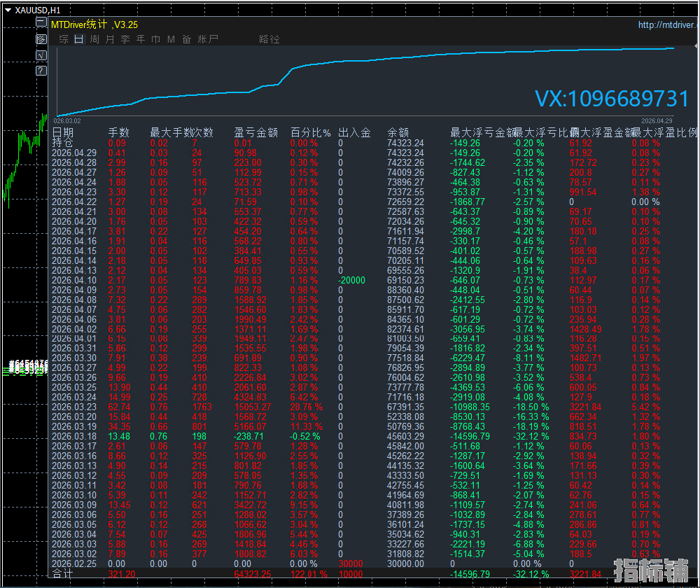Open the 备 tab
This screenshot has width=700, height=588.
[x=186, y=39]
